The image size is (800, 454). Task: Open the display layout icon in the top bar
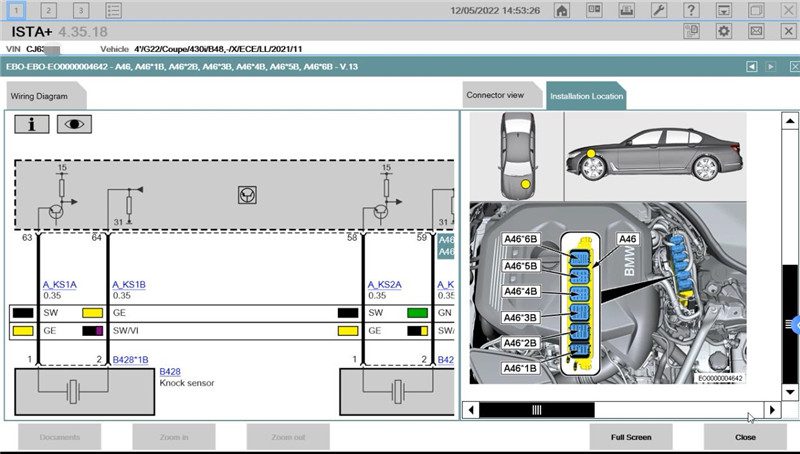[594, 10]
